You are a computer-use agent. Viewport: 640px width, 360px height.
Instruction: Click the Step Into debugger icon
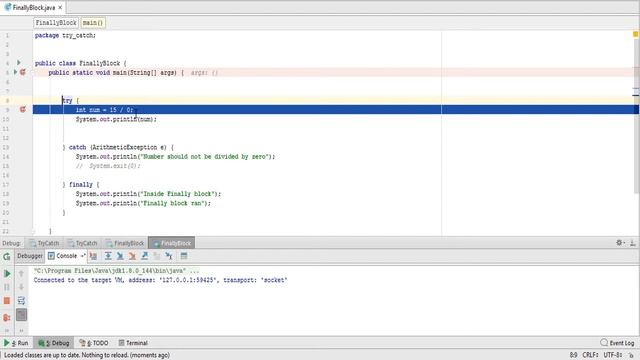120,256
